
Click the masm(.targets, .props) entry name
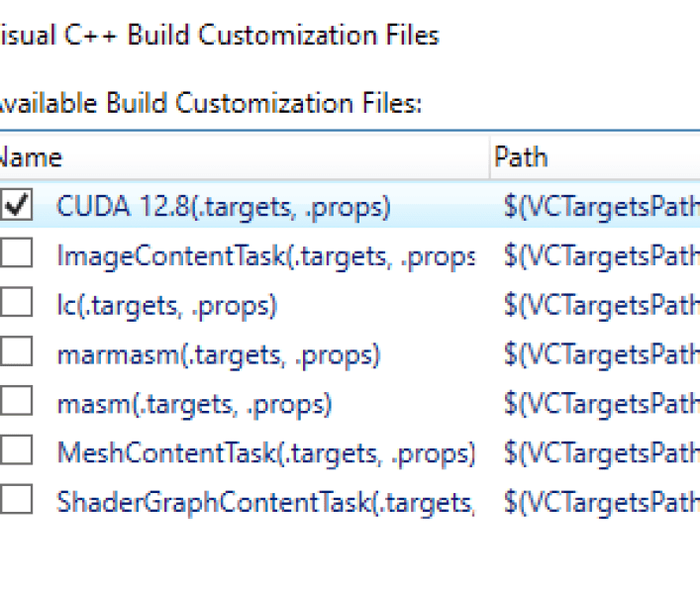click(x=195, y=404)
